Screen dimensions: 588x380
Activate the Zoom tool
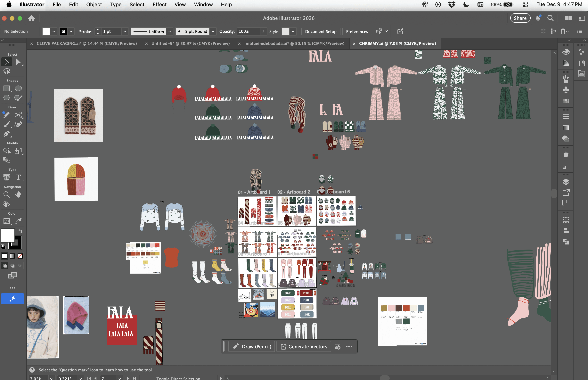[x=7, y=194]
